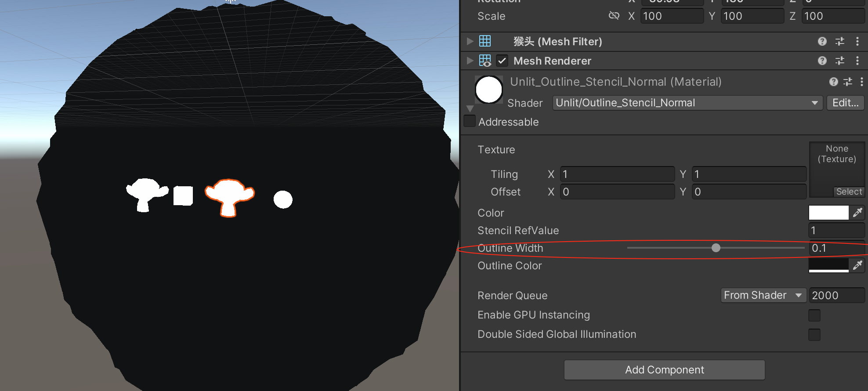
Task: Click the shader Edit... button
Action: 845,103
